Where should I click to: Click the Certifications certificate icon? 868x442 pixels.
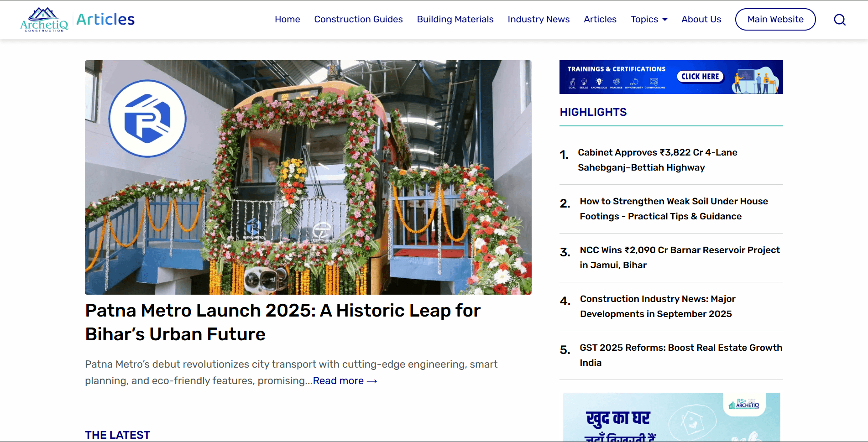654,81
